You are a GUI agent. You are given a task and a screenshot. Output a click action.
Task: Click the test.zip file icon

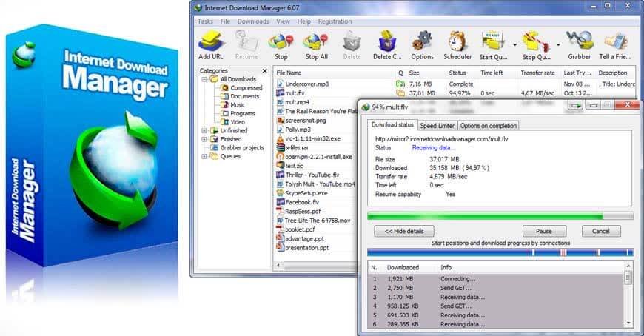pos(280,166)
